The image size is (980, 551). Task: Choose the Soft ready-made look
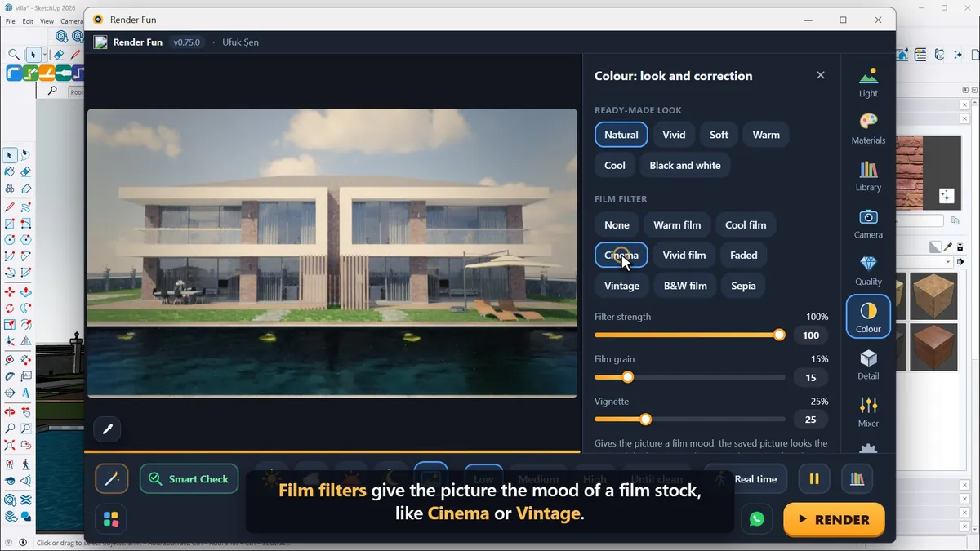click(719, 135)
